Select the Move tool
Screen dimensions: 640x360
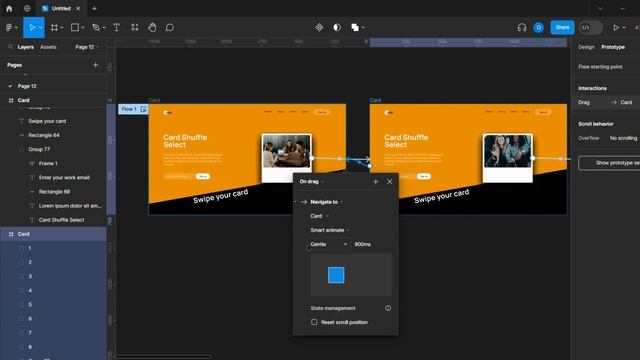[x=31, y=27]
